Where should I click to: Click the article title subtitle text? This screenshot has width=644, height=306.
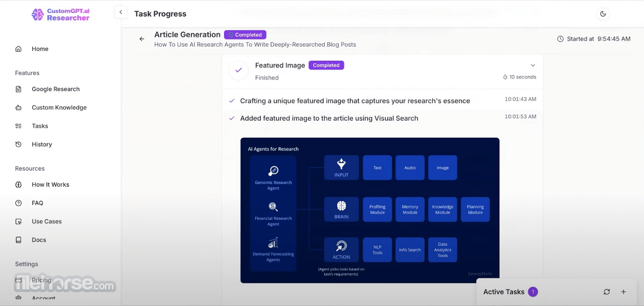255,45
